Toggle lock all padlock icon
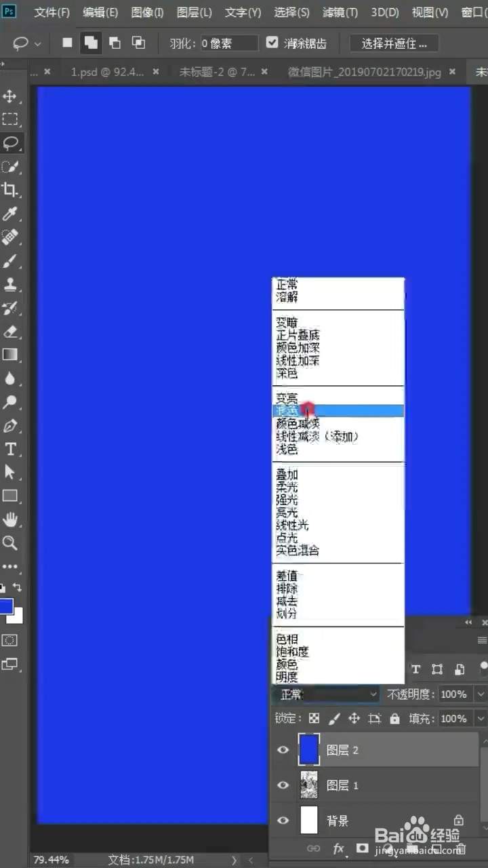Image resolution: width=488 pixels, height=868 pixels. coord(394,718)
